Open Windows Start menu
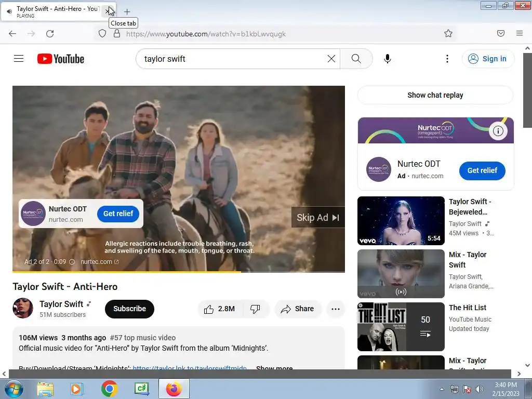This screenshot has height=399, width=532. tap(14, 389)
